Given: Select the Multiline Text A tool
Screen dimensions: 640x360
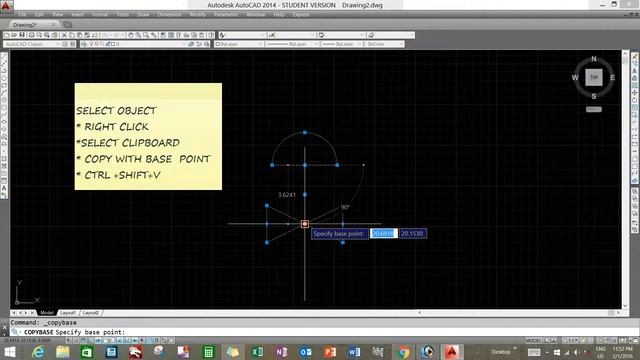Looking at the screenshot, I should click(x=4, y=188).
